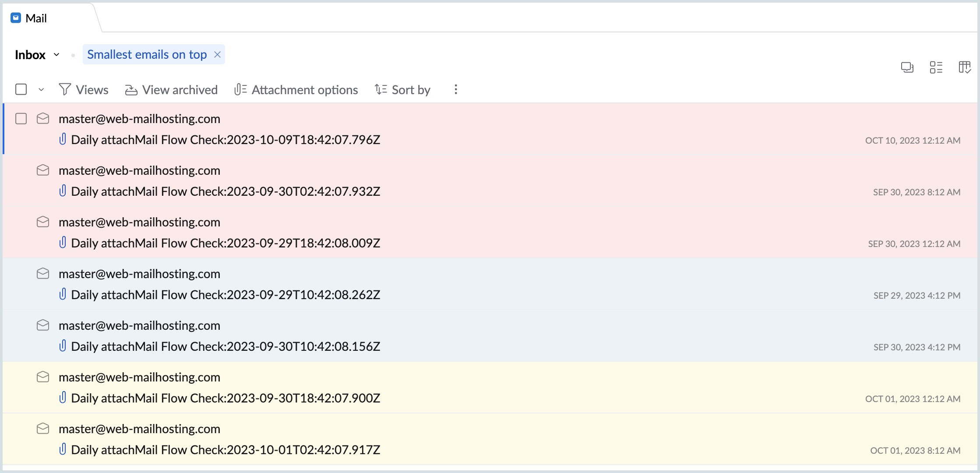Remove the 'Smallest emails on top' filter
This screenshot has width=980, height=473.
coord(217,54)
